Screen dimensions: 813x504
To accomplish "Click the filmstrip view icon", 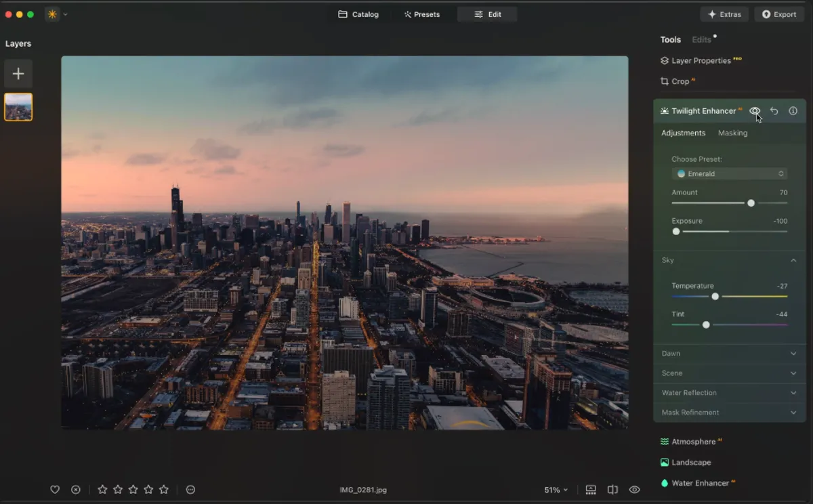I will coord(590,489).
